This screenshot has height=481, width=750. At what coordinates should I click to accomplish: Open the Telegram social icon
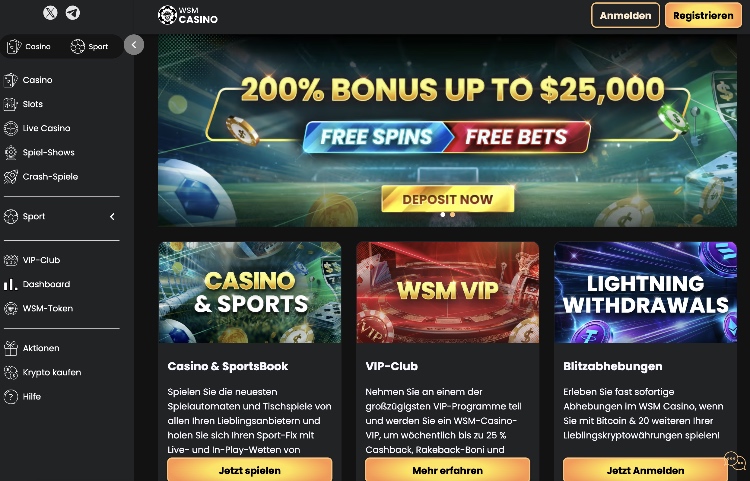tap(73, 13)
